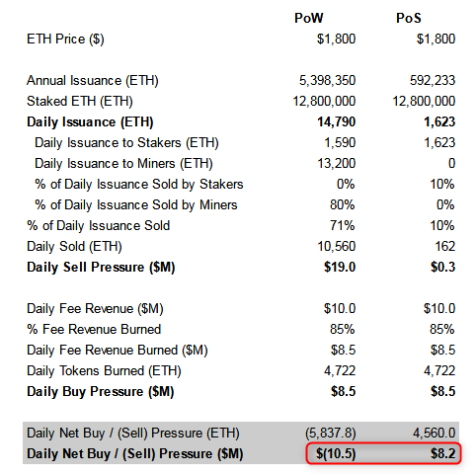Click PoS Daily Sold value 162
476x475 pixels.
[x=445, y=246]
